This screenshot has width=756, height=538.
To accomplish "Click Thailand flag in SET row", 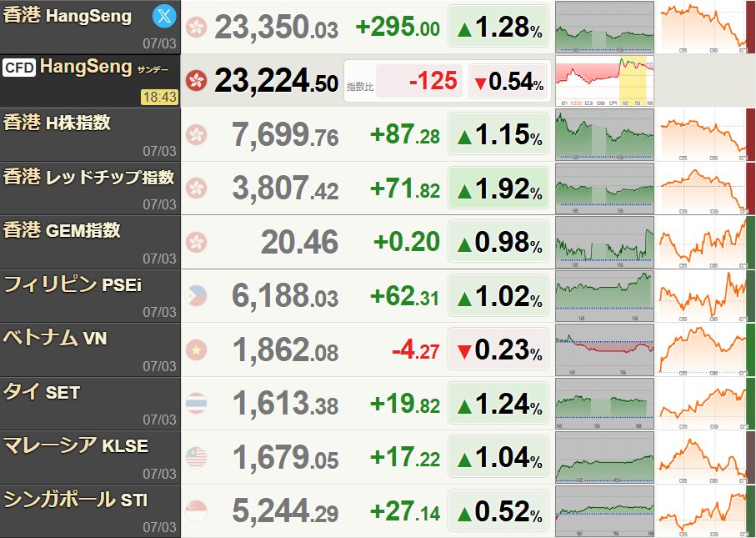I will tap(196, 404).
